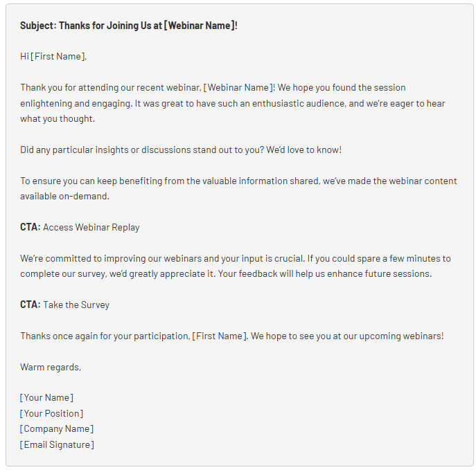Click 'Your feedback will help us enhance' sentence
This screenshot has width=476, height=470.
[x=325, y=274]
